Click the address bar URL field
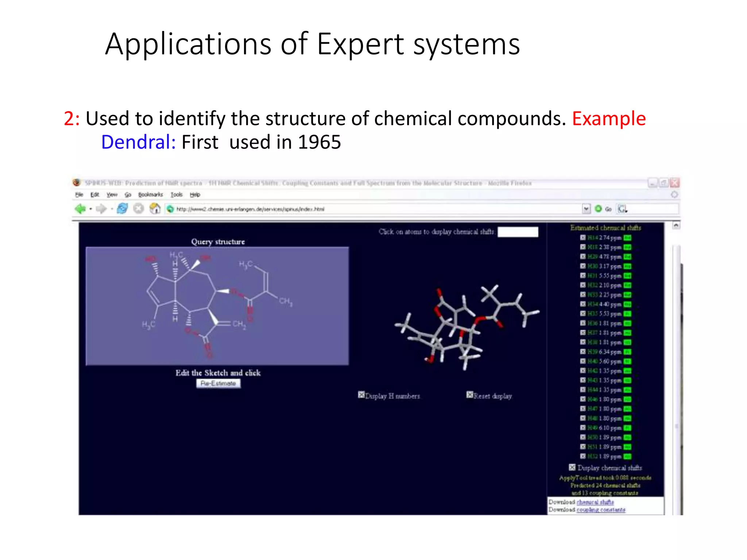 click(374, 209)
